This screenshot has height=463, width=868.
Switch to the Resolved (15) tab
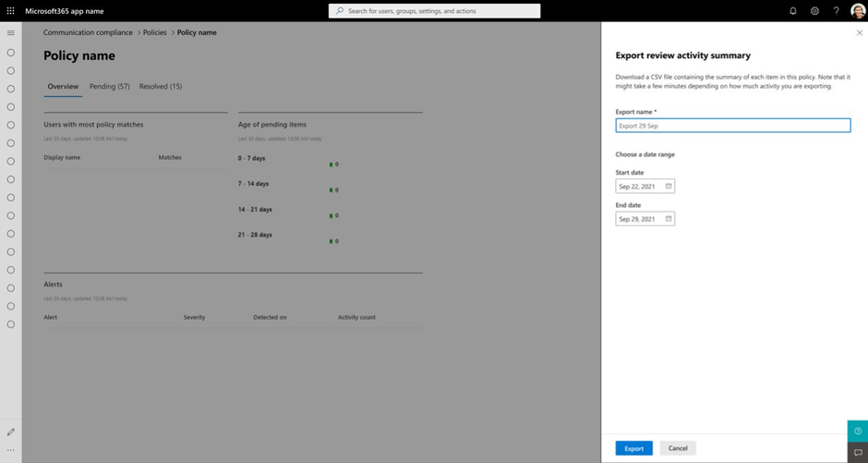tap(161, 86)
